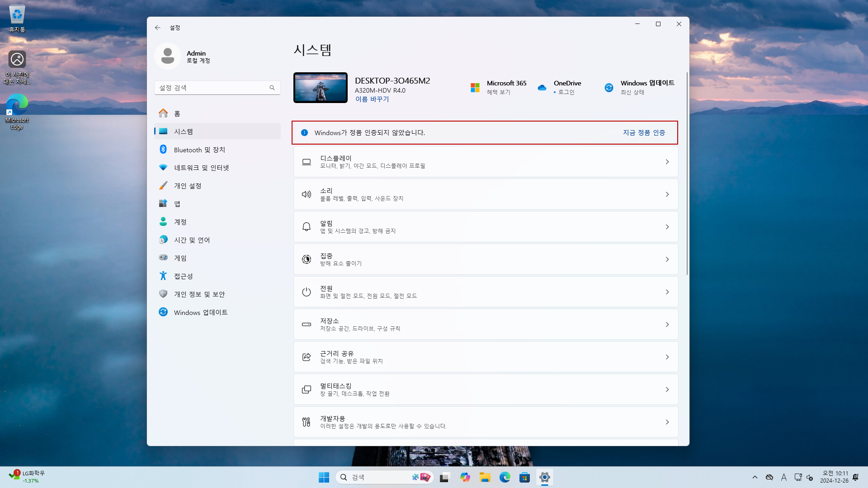Select 접근성 (Accessibility) from sidebar
Viewport: 868px width, 488px height.
click(x=183, y=276)
